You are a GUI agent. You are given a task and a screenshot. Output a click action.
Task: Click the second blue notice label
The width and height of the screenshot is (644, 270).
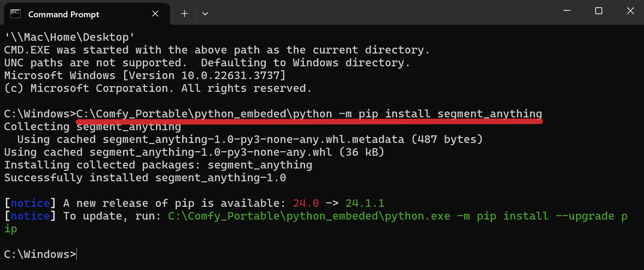click(x=30, y=216)
